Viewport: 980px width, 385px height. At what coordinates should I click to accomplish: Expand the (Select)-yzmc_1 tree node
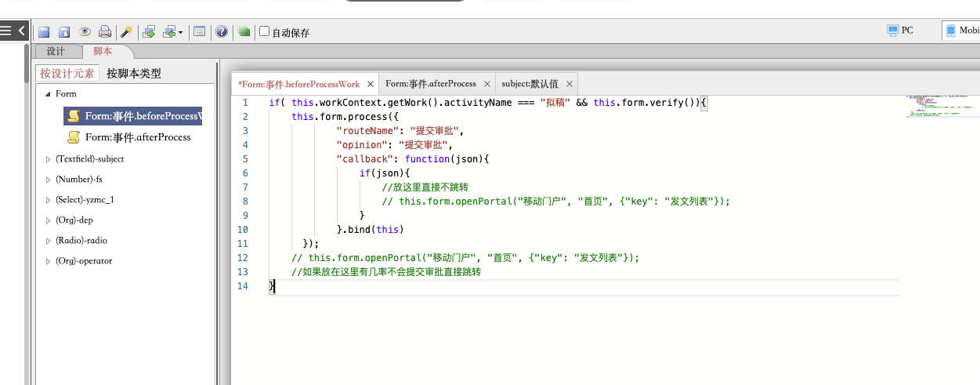48,200
